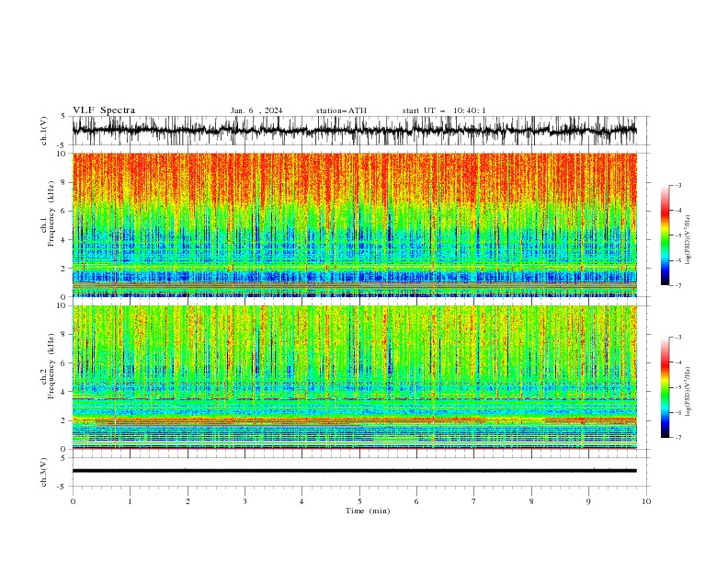Image resolution: width=728 pixels, height=563 pixels.
Task: Click the 'VLF Spectra' title text
Action: coord(104,110)
